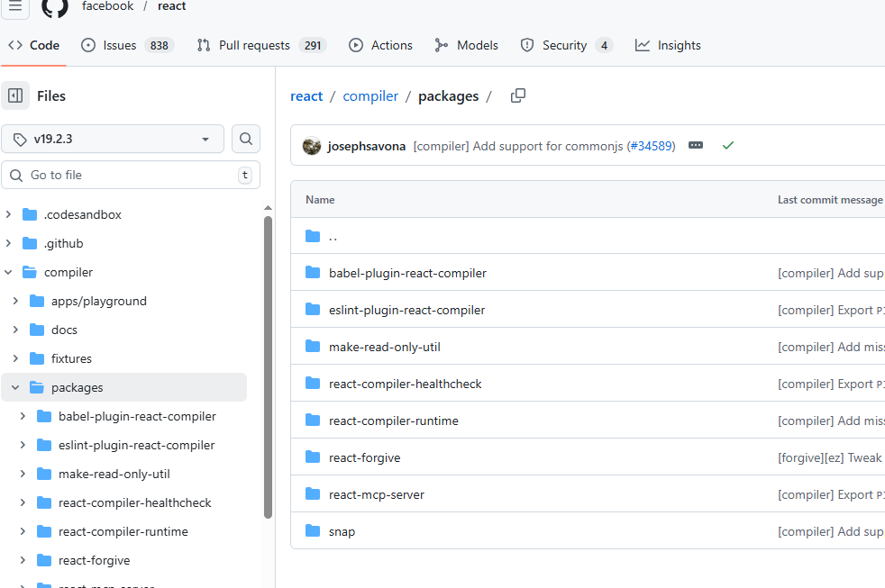Open babel-plugin-react-compiler folder link in table
The width and height of the screenshot is (885, 588).
407,273
